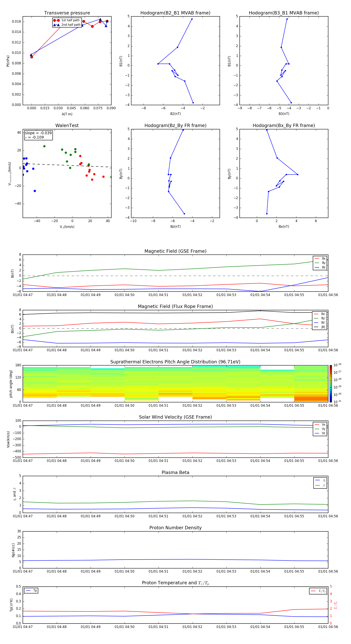Viewport: 351px width, 644px height.
Task: Click the 'Hodogram(Bx_By FR frame)' title
Action: [284, 125]
